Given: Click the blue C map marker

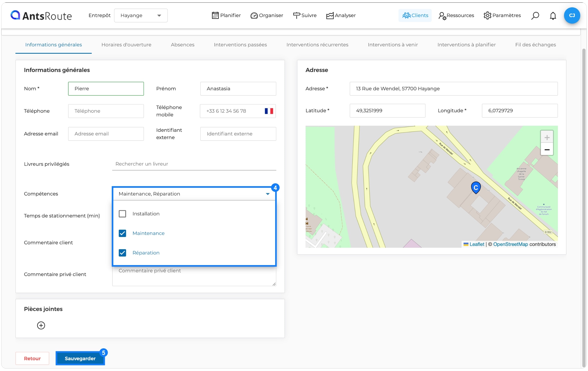Looking at the screenshot, I should pos(476,188).
